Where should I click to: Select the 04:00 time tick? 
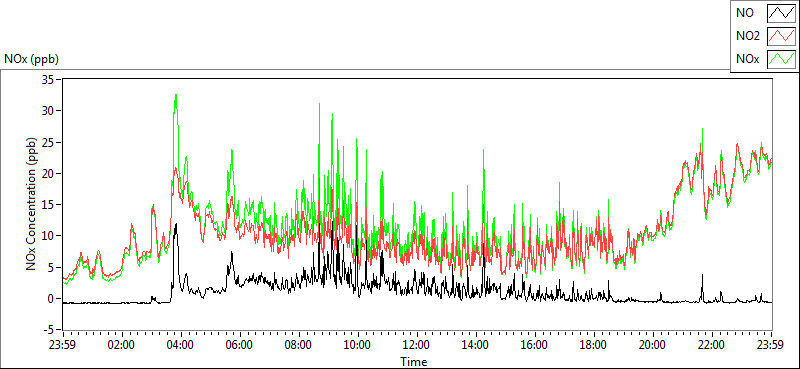click(x=181, y=345)
